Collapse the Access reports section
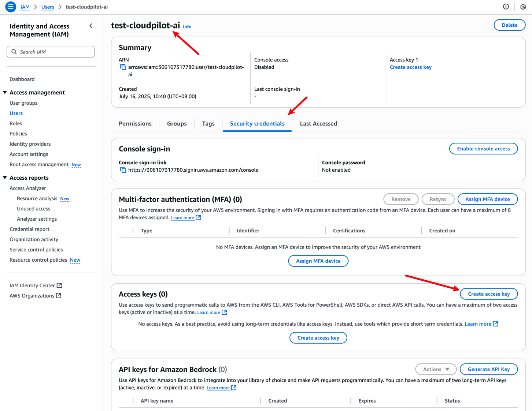532x411 pixels. 4,178
